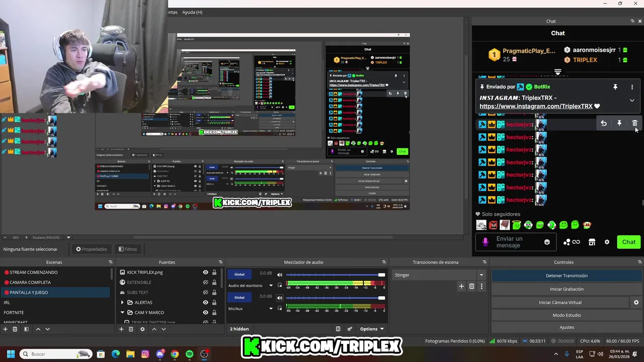Screen dimensions: 644x362
Task: Hide the ALERTAS group
Action: tap(205, 302)
